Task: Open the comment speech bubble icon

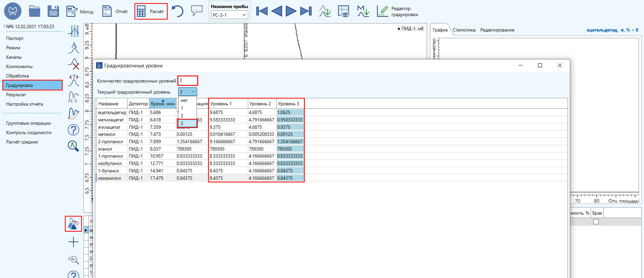Action: (x=197, y=11)
